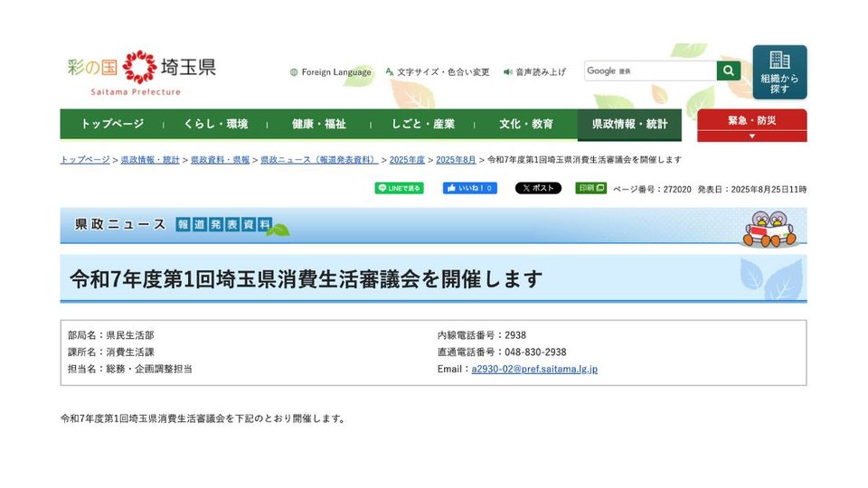Open Foreign Language globe link
Screen dimensions: 868x488
(331, 72)
